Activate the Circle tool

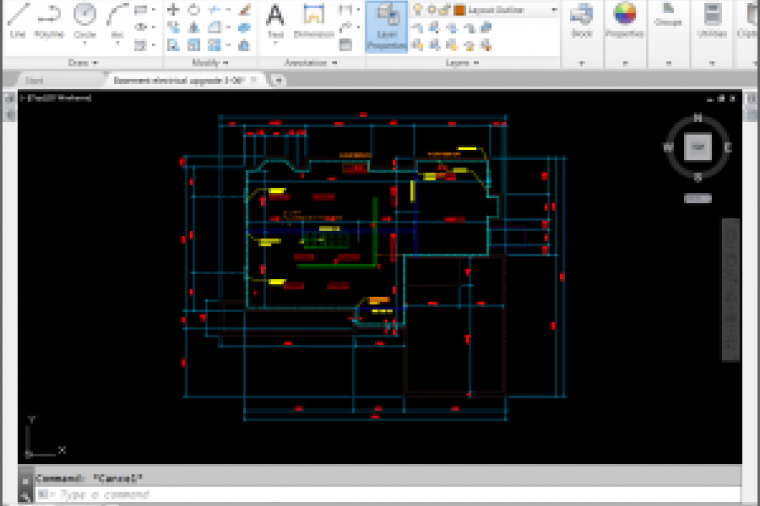point(84,20)
